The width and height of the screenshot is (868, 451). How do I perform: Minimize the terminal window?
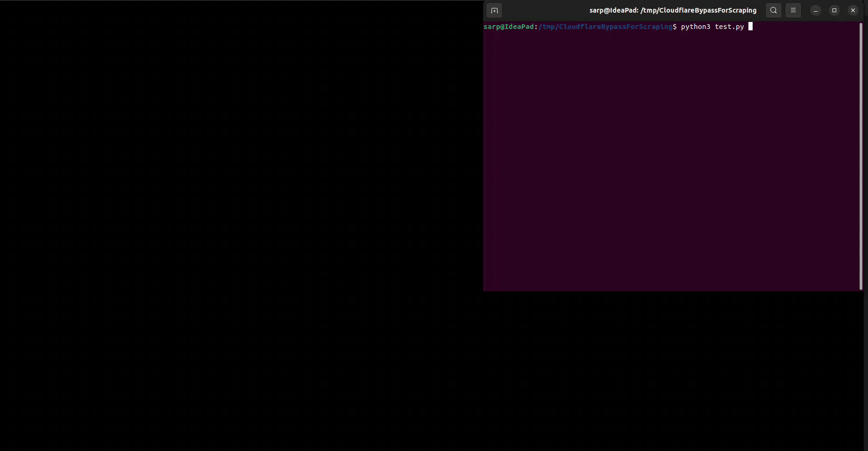816,10
